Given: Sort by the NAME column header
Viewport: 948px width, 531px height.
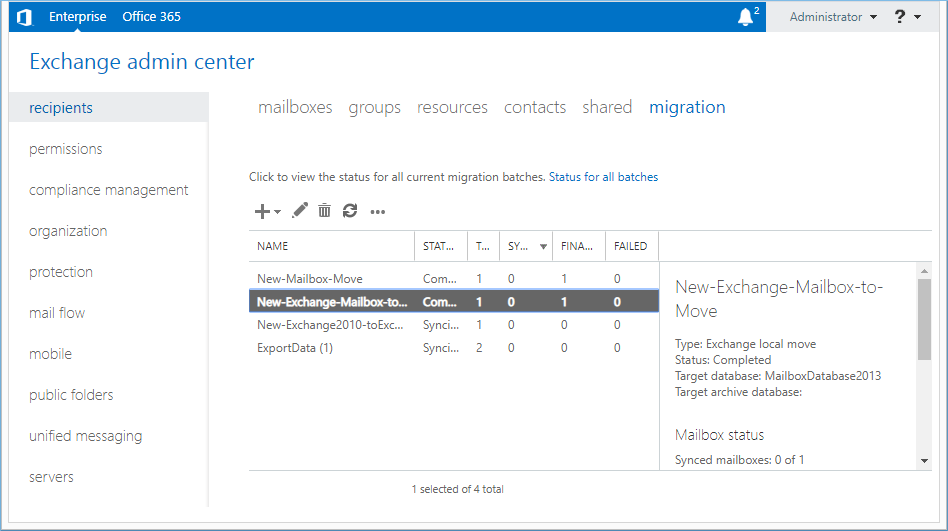Looking at the screenshot, I should pyautogui.click(x=332, y=246).
